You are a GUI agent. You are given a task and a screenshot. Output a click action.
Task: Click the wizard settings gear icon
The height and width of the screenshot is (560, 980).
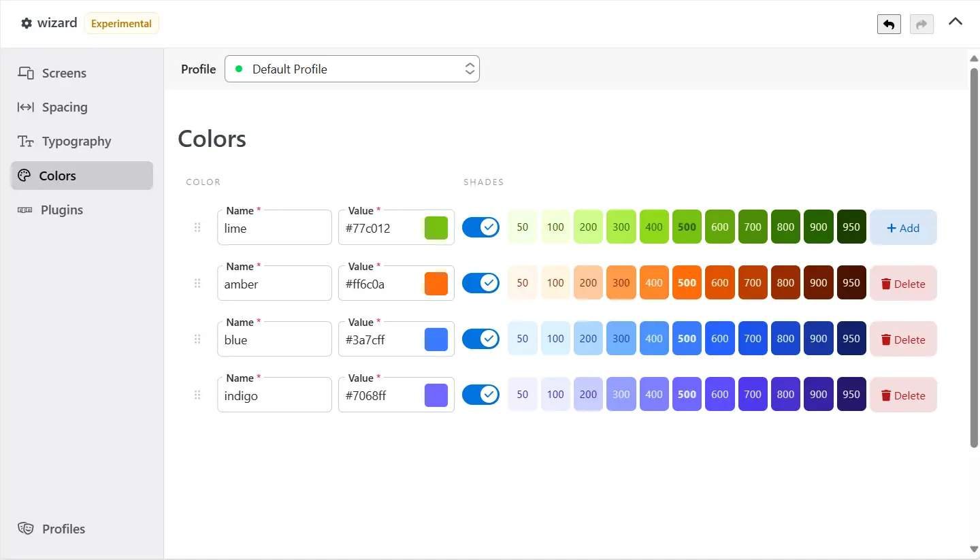coord(26,22)
